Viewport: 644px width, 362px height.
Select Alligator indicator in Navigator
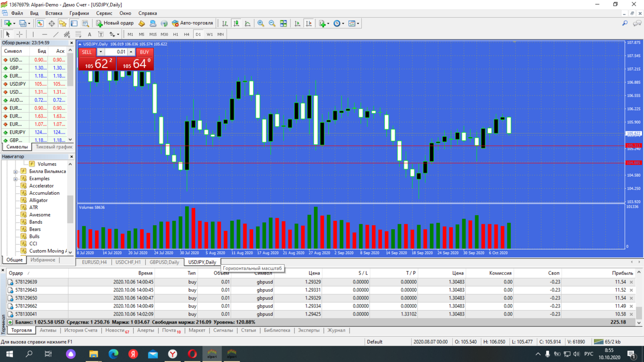click(x=38, y=200)
